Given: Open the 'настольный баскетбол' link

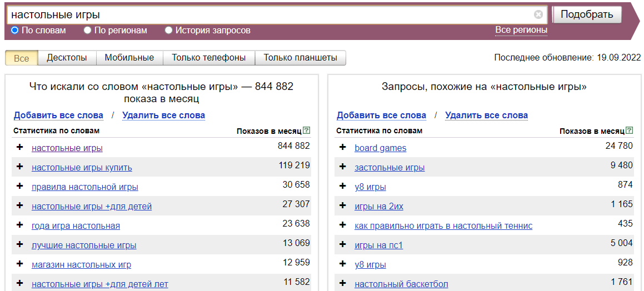Looking at the screenshot, I should tap(401, 284).
